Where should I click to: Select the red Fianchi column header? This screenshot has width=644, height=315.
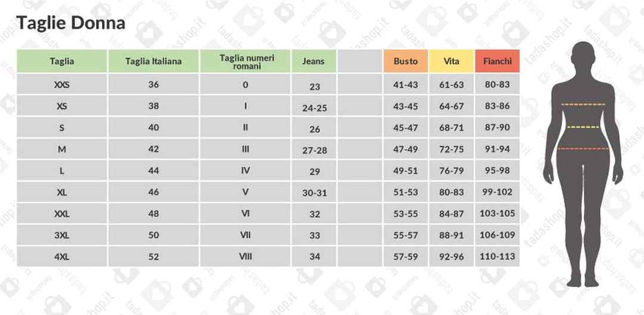(x=497, y=61)
